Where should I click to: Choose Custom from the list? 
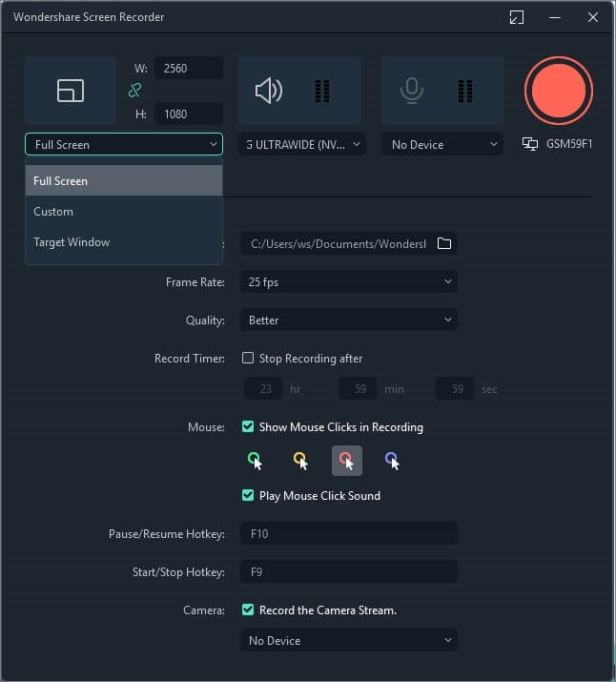(x=124, y=212)
